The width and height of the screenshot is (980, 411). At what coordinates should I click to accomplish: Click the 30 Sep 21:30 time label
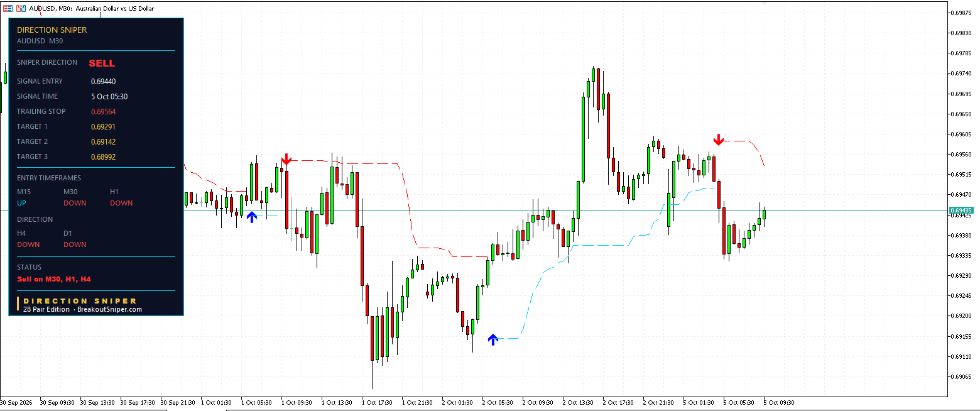coord(178,402)
